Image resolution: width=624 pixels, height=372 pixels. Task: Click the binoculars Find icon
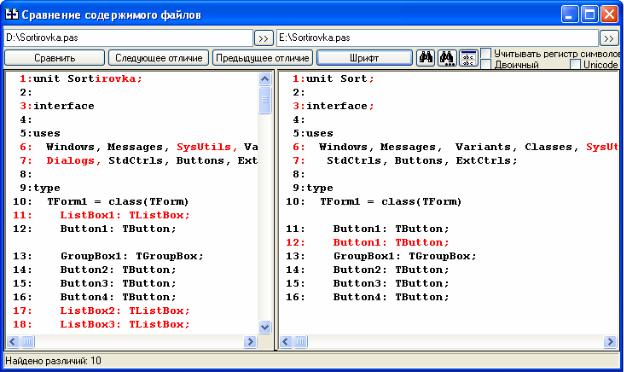click(425, 58)
